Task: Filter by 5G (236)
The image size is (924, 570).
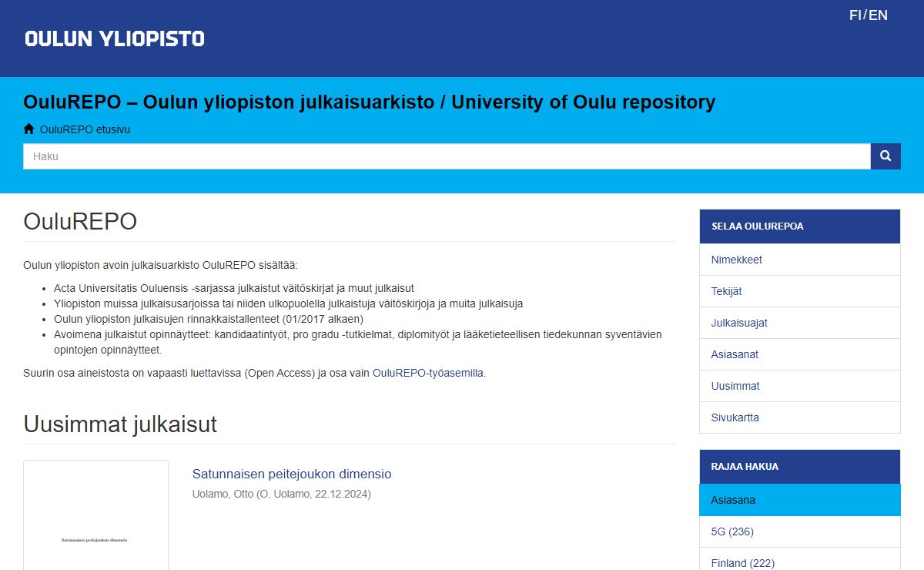Action: 800,531
